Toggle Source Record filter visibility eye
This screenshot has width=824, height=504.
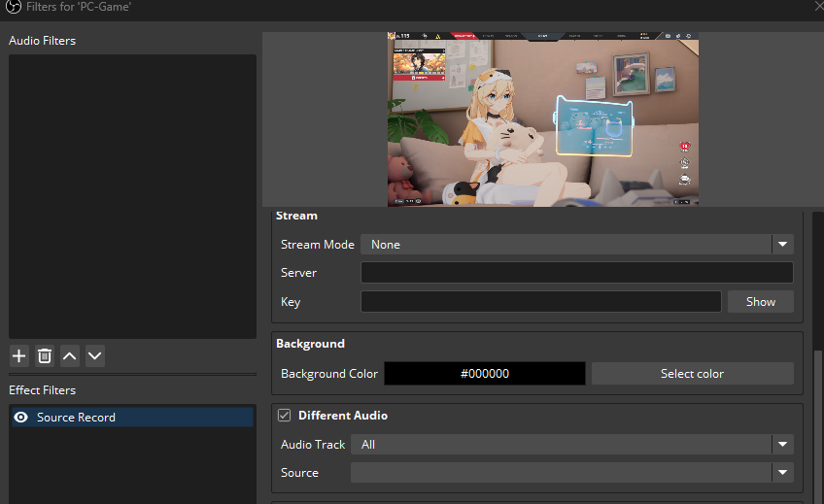(x=21, y=418)
